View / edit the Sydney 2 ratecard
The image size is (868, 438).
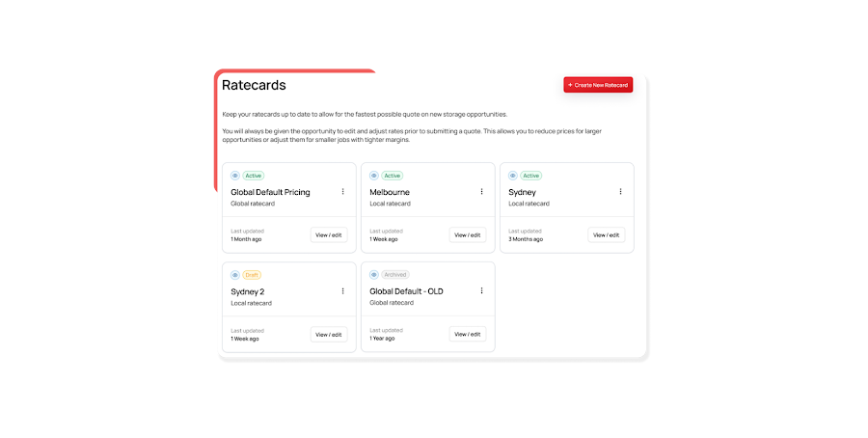pos(329,335)
